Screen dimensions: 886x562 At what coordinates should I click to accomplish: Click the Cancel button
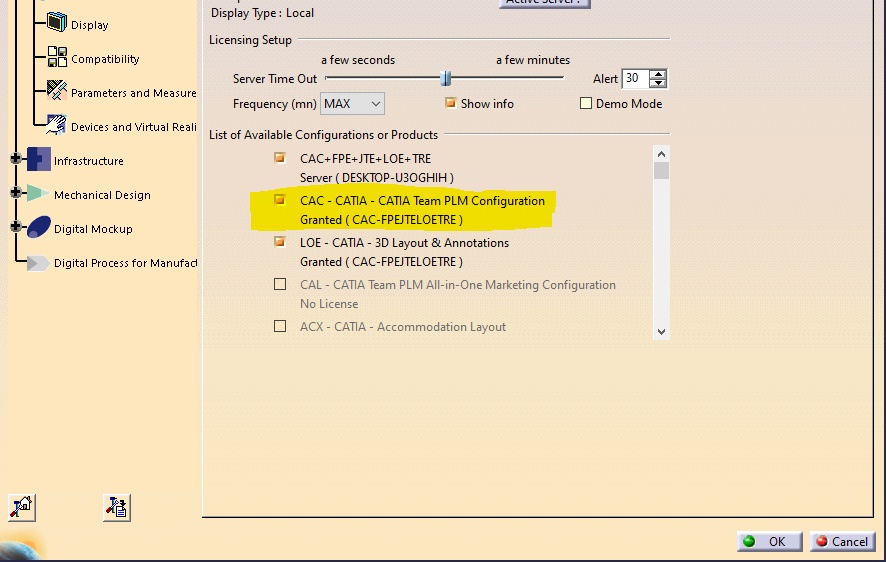point(842,542)
